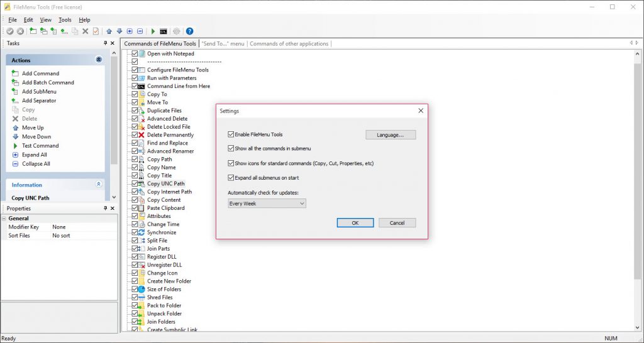Toggle the Find and Replace checkbox

(x=135, y=143)
